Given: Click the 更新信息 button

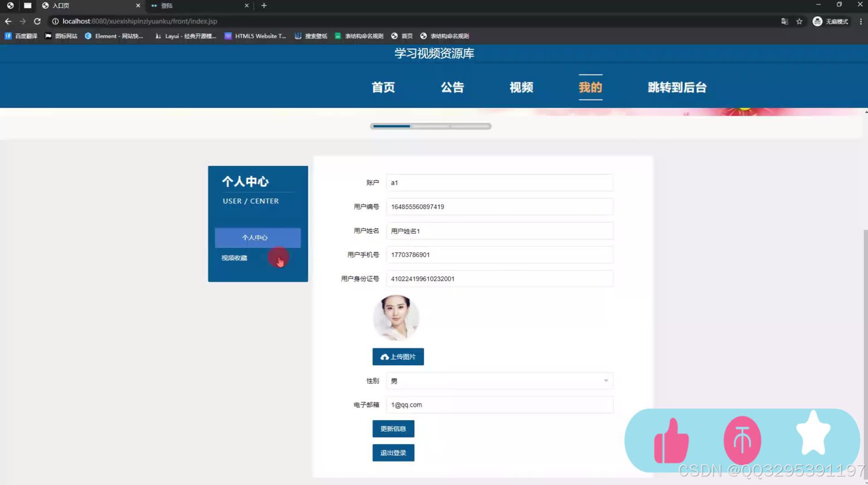Looking at the screenshot, I should point(393,429).
